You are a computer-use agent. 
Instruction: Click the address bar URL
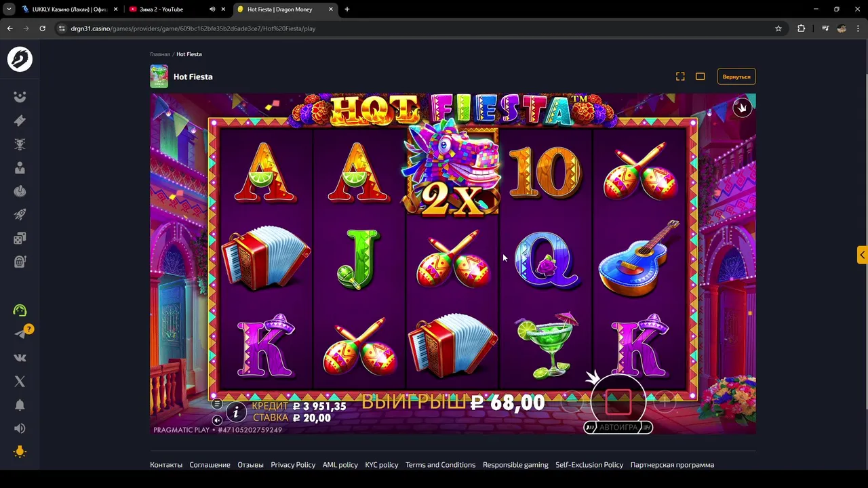[193, 28]
